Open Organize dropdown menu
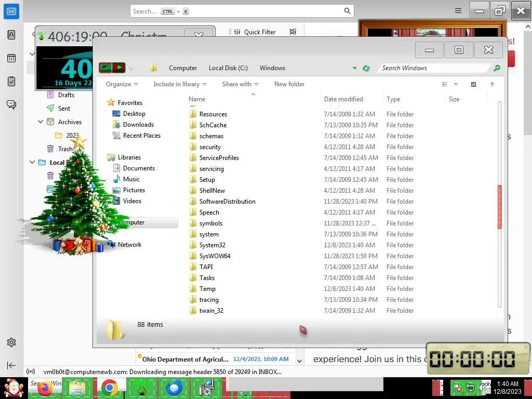 click(x=122, y=84)
